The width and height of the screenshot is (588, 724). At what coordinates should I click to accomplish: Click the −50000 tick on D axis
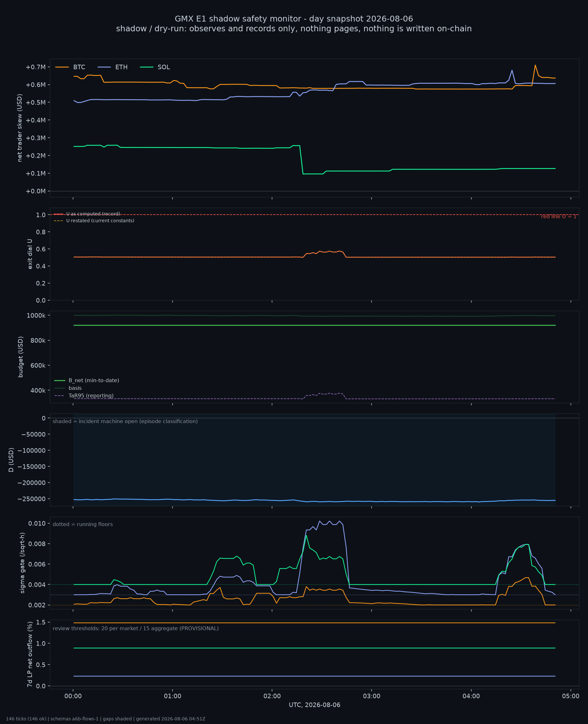(x=34, y=435)
